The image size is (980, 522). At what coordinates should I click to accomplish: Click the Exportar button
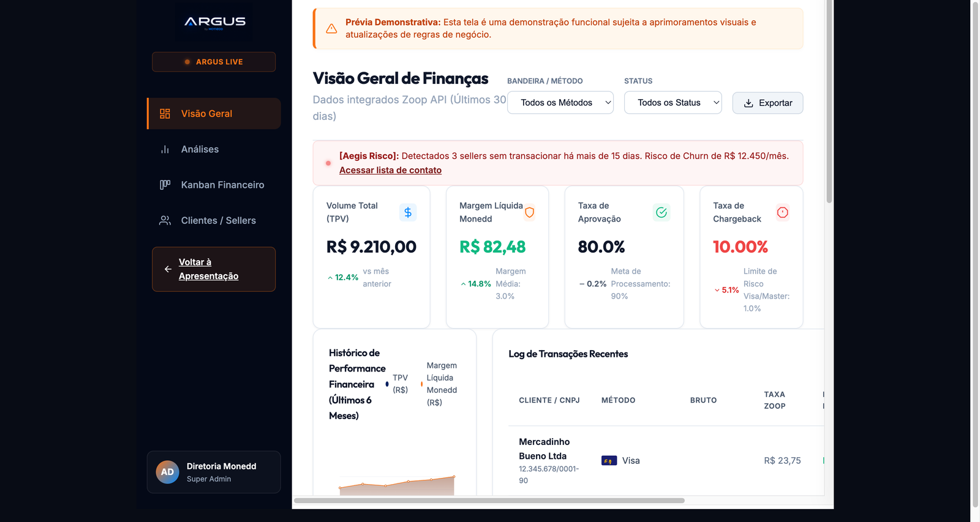pos(767,103)
